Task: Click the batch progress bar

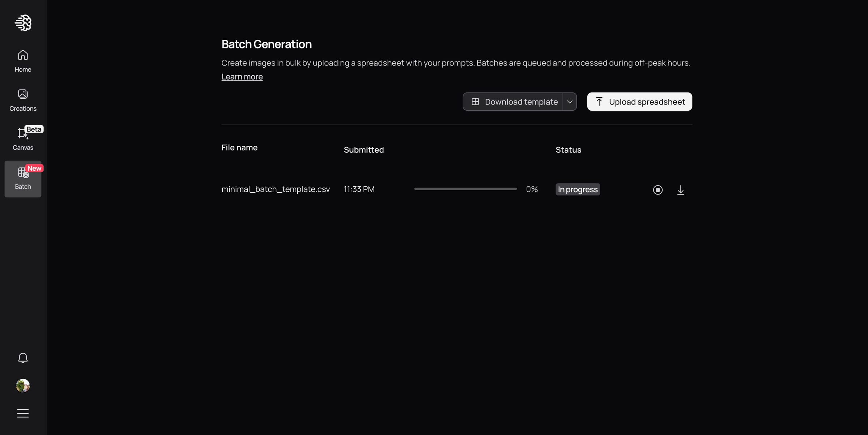Action: click(465, 188)
